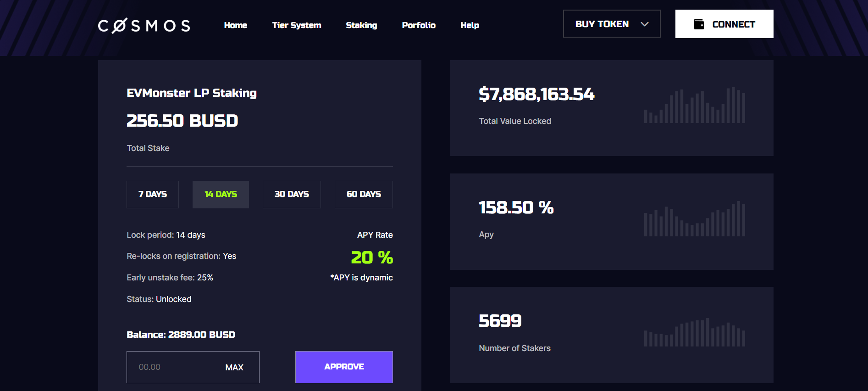Click the Cosmos logo
The image size is (868, 391).
click(x=144, y=26)
